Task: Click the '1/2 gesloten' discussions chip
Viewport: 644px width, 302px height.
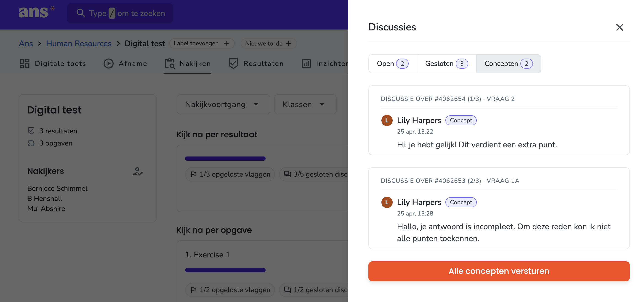Action: [x=314, y=290]
